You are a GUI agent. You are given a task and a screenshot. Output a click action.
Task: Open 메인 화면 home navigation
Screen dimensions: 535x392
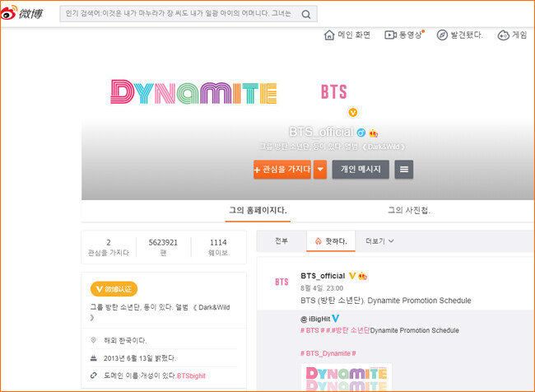347,35
